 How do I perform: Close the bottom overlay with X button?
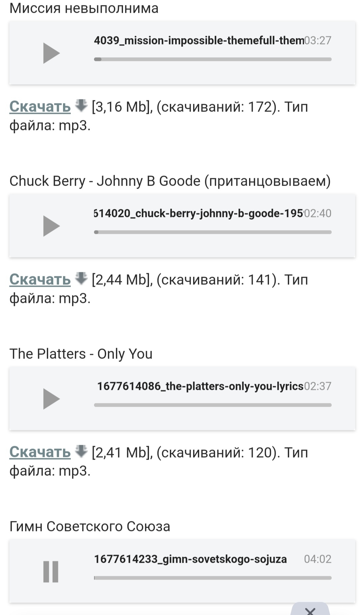coord(310,611)
